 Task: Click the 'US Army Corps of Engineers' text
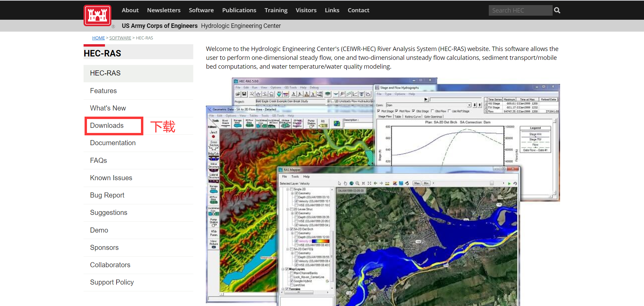pos(160,26)
